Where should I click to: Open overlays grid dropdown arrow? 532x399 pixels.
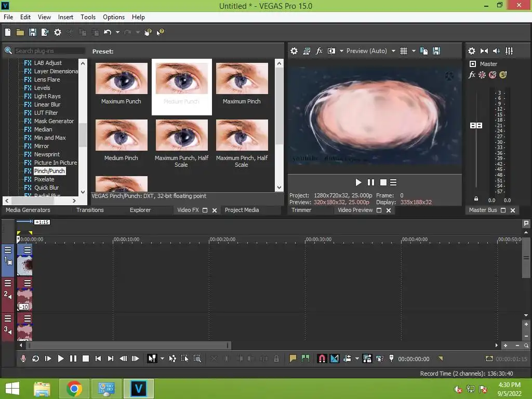pos(414,51)
